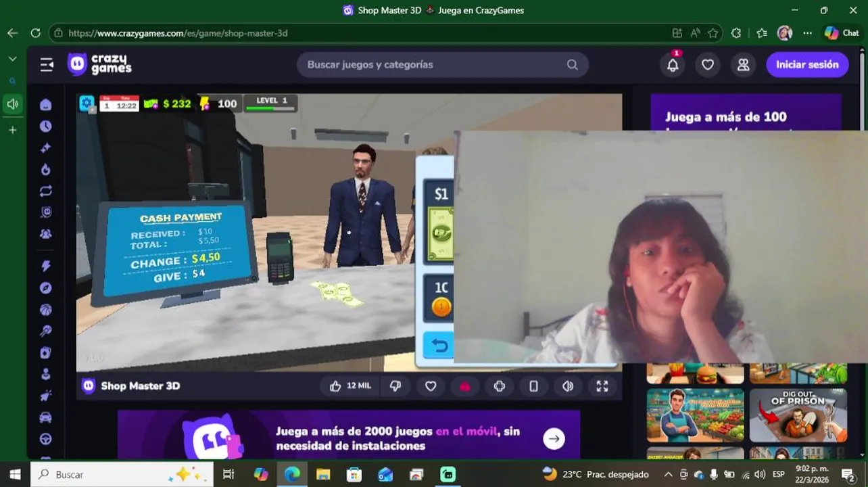Go back in the browser
The height and width of the screenshot is (487, 868).
coord(12,33)
